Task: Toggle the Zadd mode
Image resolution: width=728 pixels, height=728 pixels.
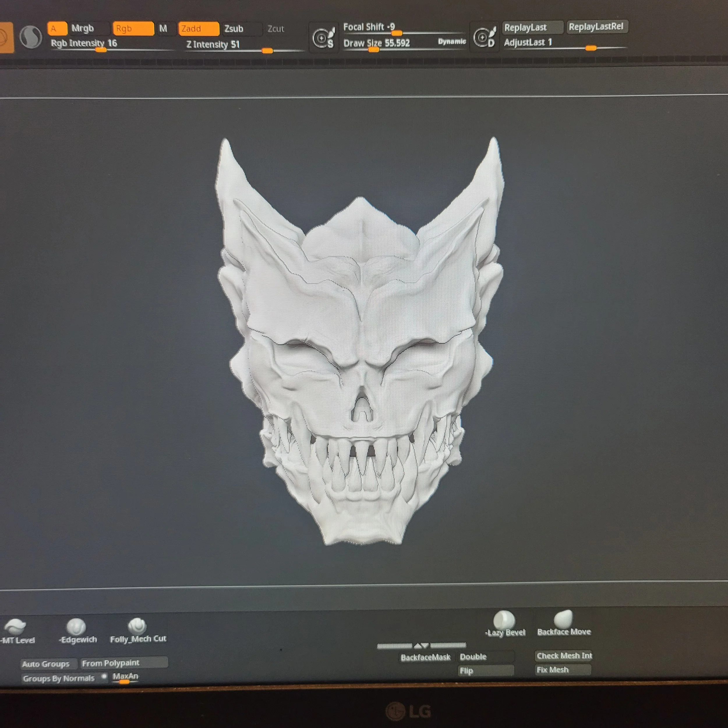Action: (199, 29)
